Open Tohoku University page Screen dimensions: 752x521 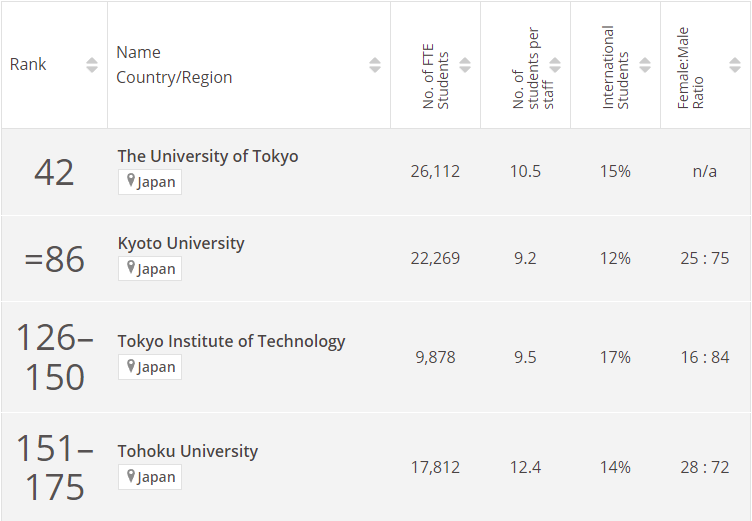[187, 451]
